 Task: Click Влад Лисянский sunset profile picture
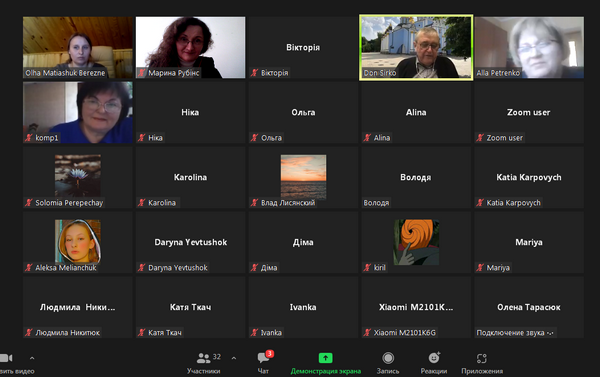[303, 177]
